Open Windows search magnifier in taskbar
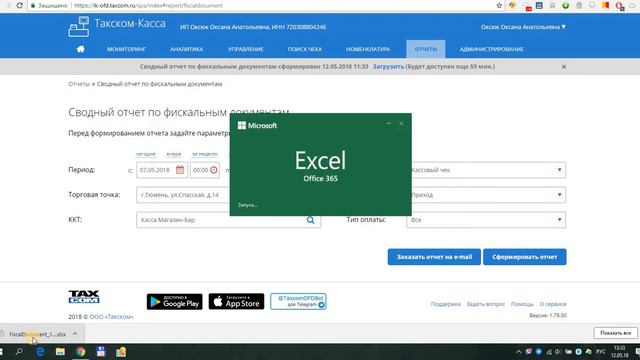This screenshot has width=640, height=360. [x=19, y=351]
